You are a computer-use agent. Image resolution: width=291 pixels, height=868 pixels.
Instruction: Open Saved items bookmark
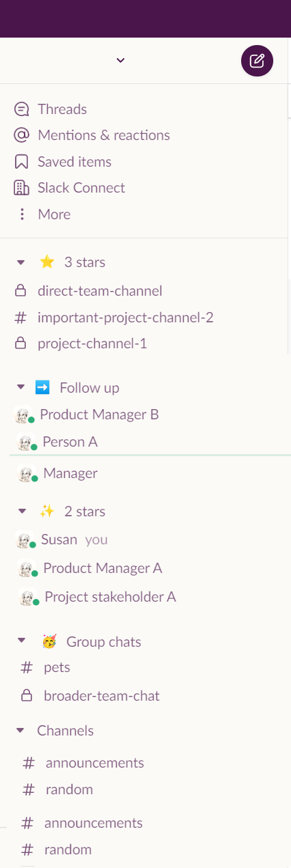[x=62, y=162]
